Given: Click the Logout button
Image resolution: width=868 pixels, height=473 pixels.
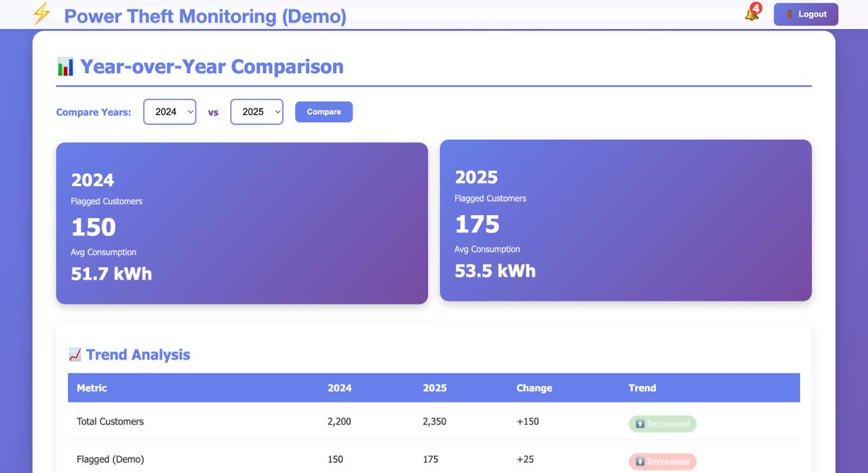Looking at the screenshot, I should [806, 14].
